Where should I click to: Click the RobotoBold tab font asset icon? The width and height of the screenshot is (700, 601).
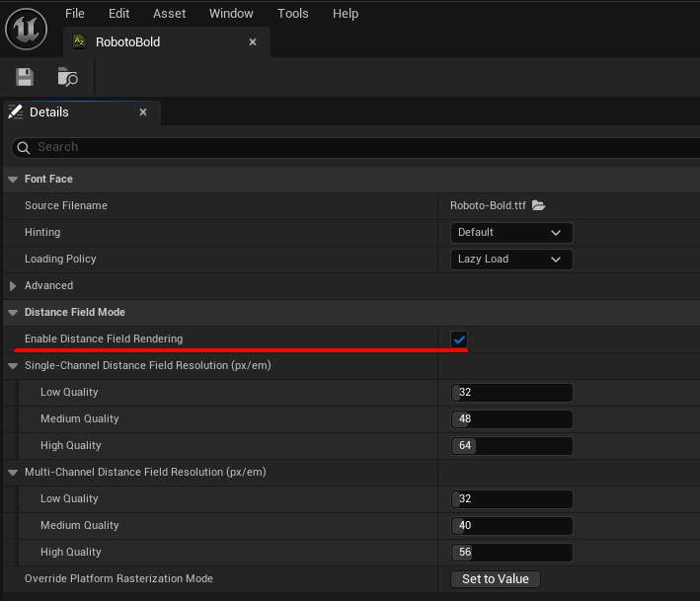[79, 42]
